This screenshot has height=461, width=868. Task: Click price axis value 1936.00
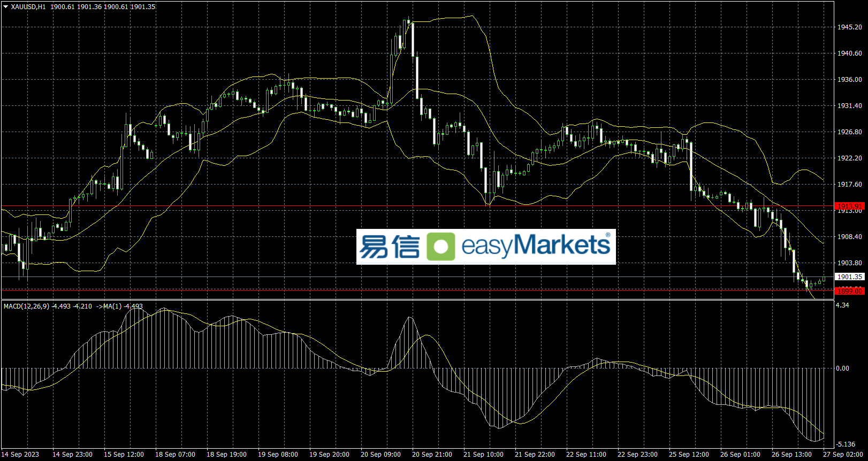coord(850,80)
